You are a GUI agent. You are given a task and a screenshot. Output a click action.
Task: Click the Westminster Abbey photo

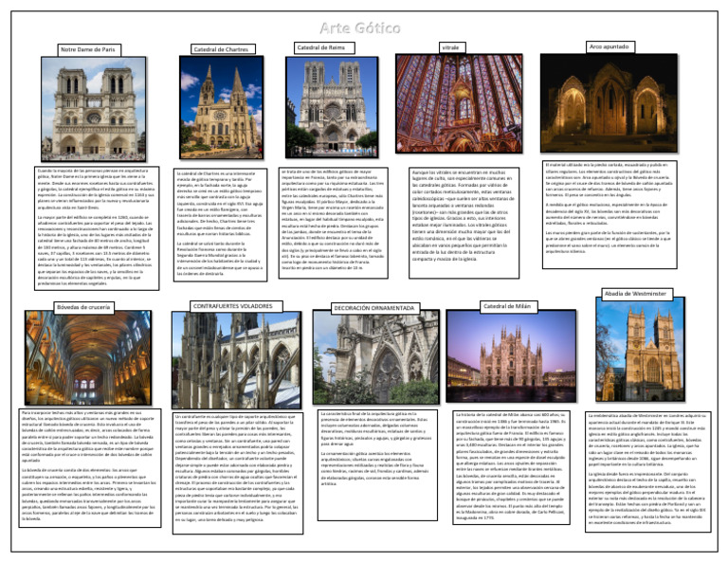(640, 350)
